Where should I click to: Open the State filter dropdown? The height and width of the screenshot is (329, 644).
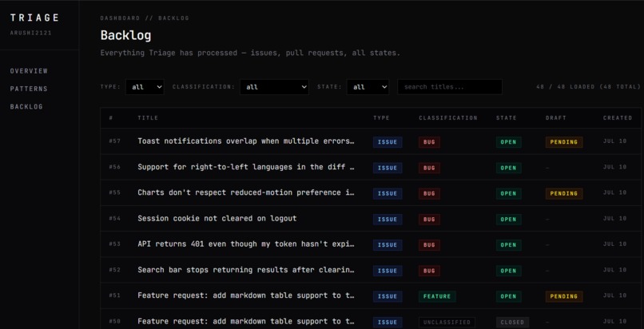tap(368, 87)
